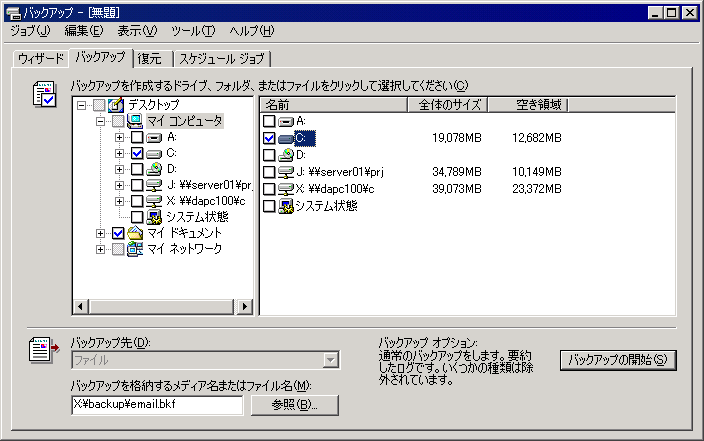This screenshot has width=704, height=441.
Task: Click the J: network drive icon in tree
Action: (154, 185)
